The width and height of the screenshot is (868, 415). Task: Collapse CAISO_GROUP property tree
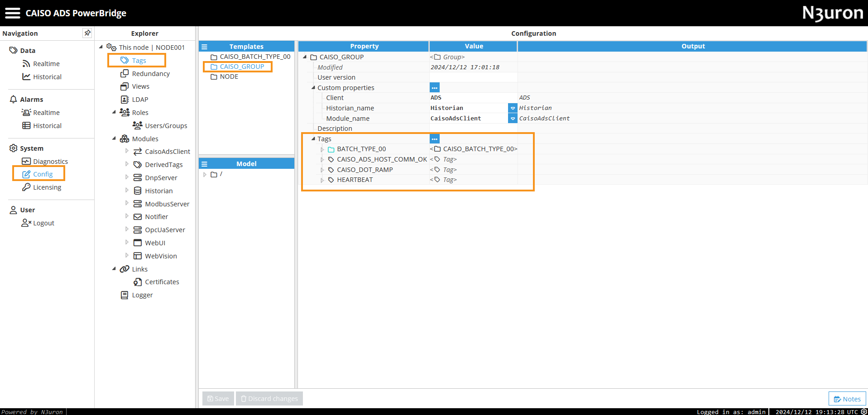(x=305, y=57)
